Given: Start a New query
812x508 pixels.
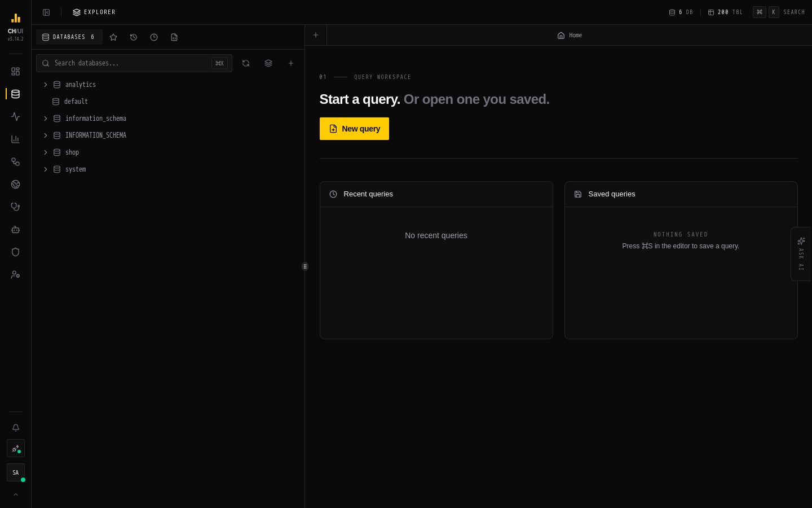Looking at the screenshot, I should 354,129.
